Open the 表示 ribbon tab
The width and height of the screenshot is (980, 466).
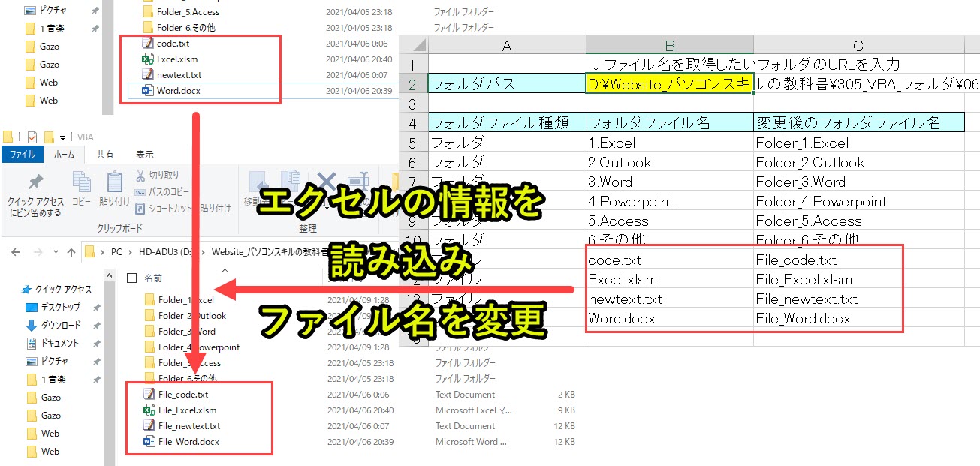(143, 154)
